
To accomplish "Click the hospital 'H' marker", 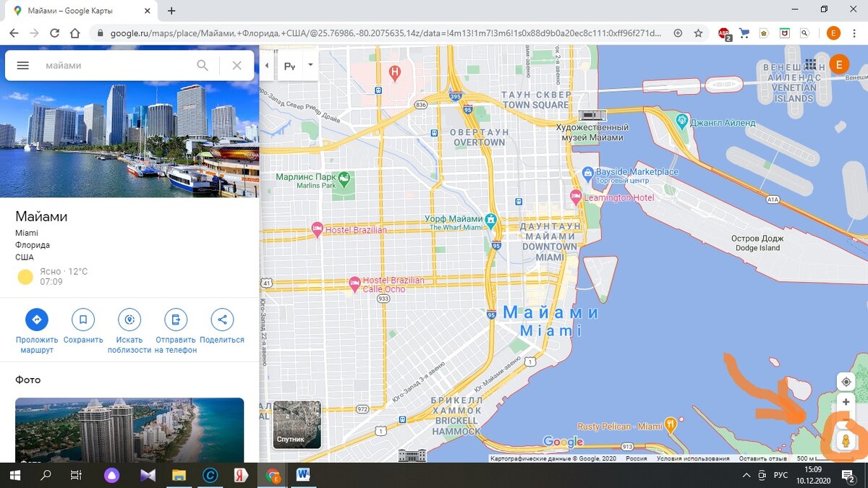I will [394, 72].
